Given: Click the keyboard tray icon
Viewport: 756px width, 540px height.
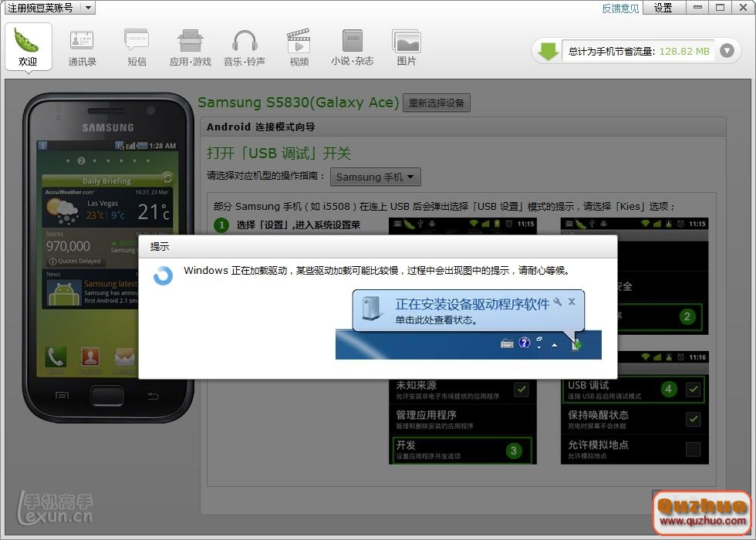Looking at the screenshot, I should click(x=507, y=344).
